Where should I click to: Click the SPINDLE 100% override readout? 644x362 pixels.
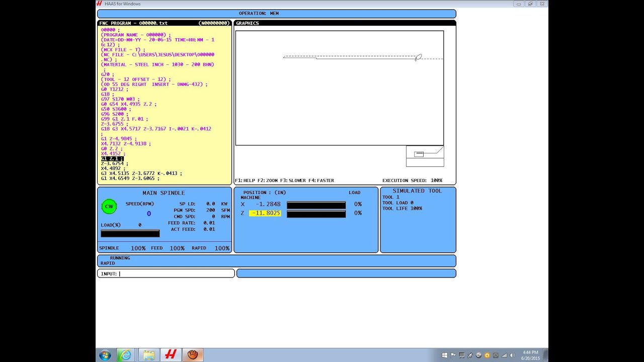pyautogui.click(x=122, y=248)
